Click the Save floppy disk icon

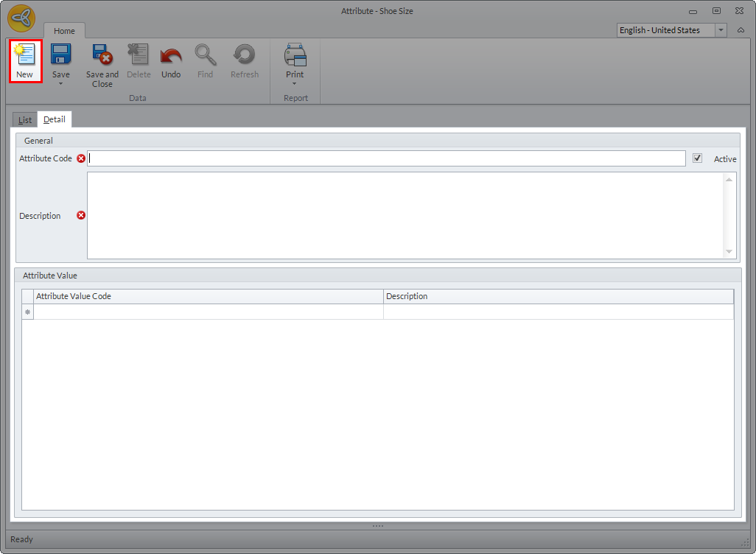tap(60, 55)
